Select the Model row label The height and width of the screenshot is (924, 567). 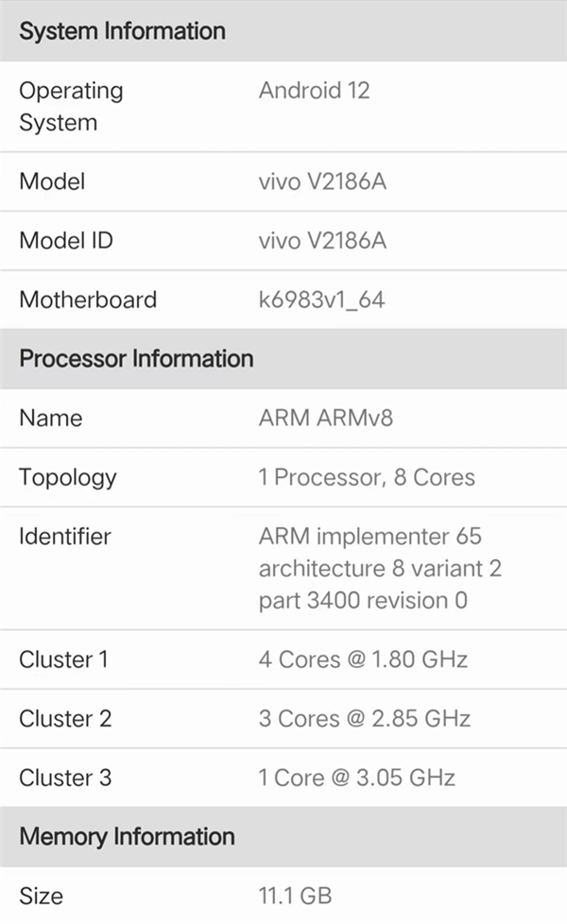[x=52, y=181]
